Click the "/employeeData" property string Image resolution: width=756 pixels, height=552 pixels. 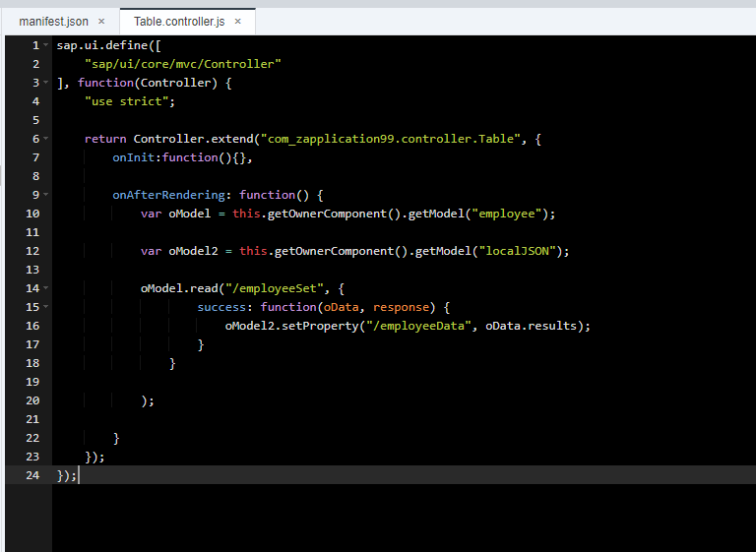click(x=418, y=326)
